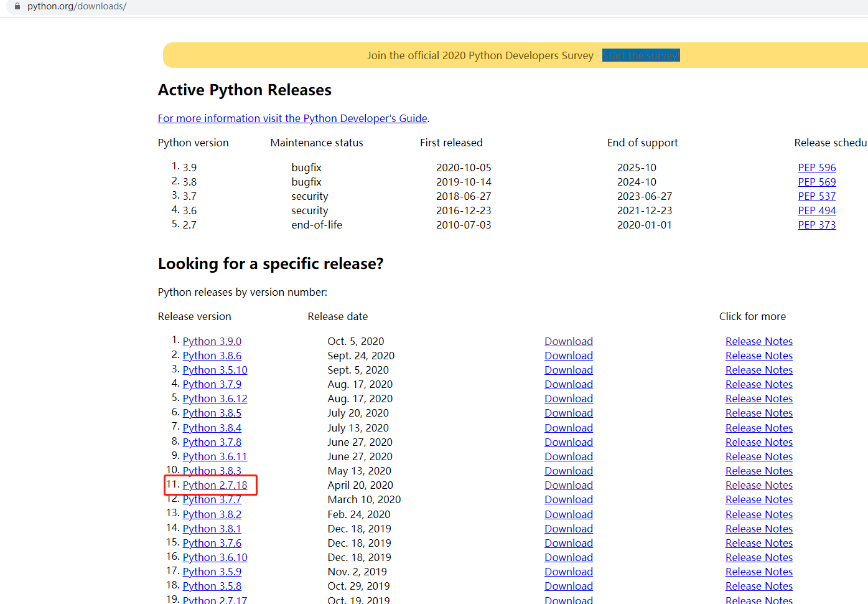Open the Python Developer's Guide link
The height and width of the screenshot is (604, 868).
(x=292, y=118)
